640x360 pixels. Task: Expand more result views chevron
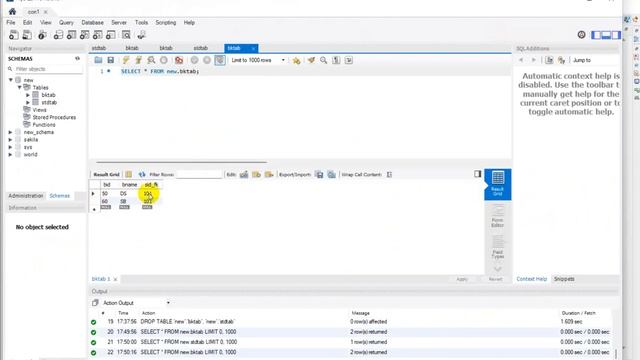498,269
